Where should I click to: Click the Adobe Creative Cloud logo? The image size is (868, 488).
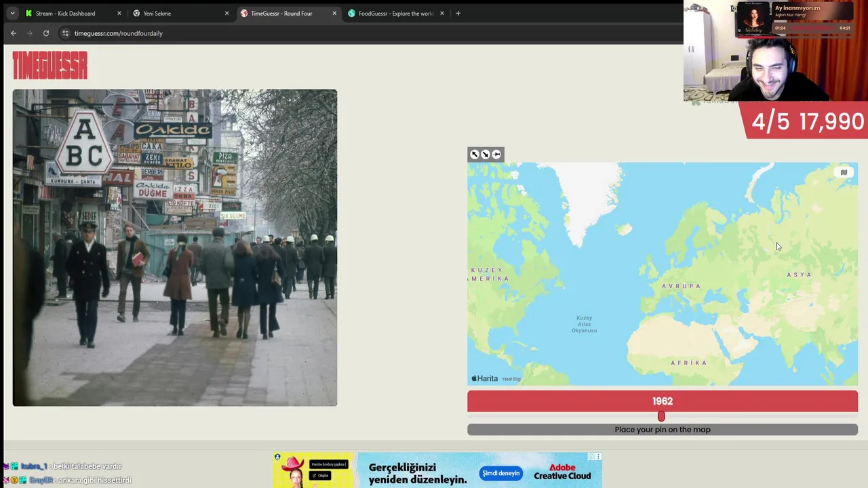pyautogui.click(x=562, y=472)
